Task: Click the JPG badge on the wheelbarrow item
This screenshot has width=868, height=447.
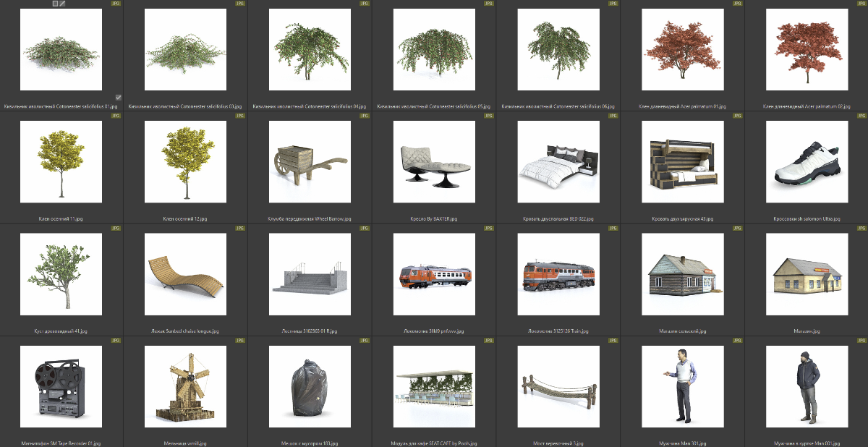Action: 365,116
